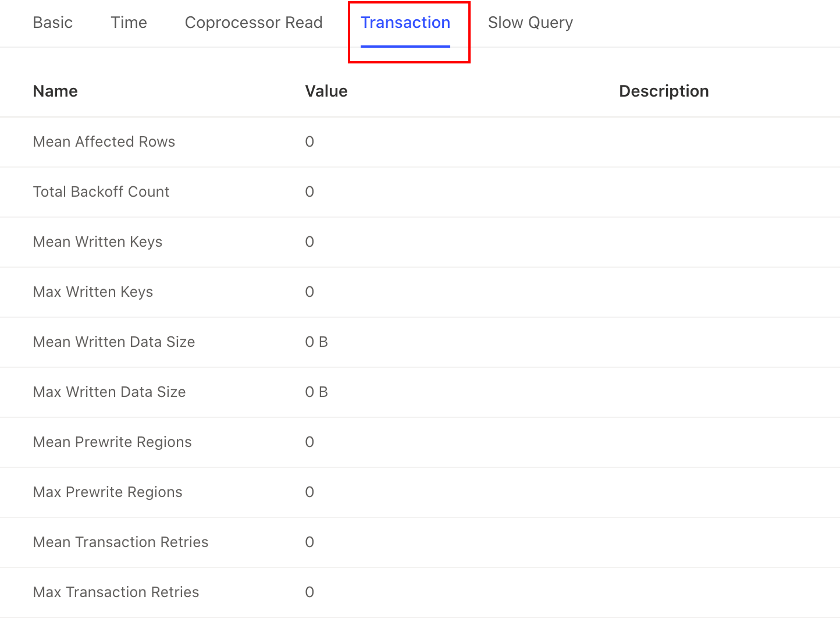The height and width of the screenshot is (639, 840).
Task: Click the Transaction tab
Action: [405, 23]
